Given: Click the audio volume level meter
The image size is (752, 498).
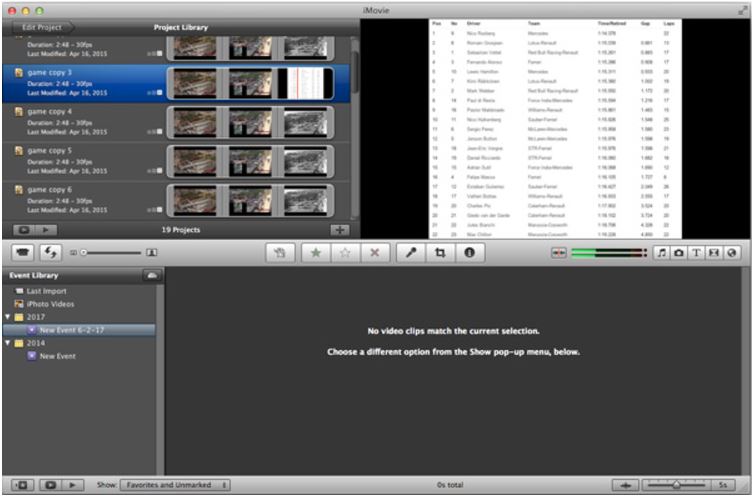Looking at the screenshot, I should [609, 253].
